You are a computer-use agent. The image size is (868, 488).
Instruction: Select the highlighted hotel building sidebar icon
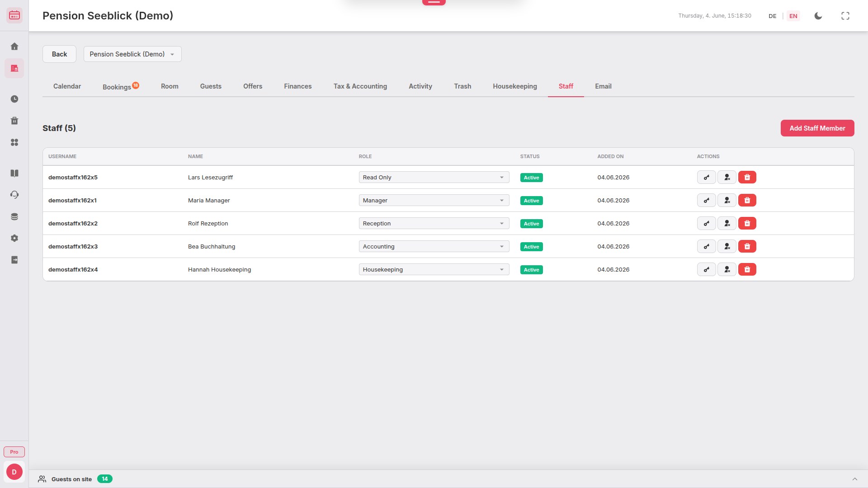[x=14, y=69]
